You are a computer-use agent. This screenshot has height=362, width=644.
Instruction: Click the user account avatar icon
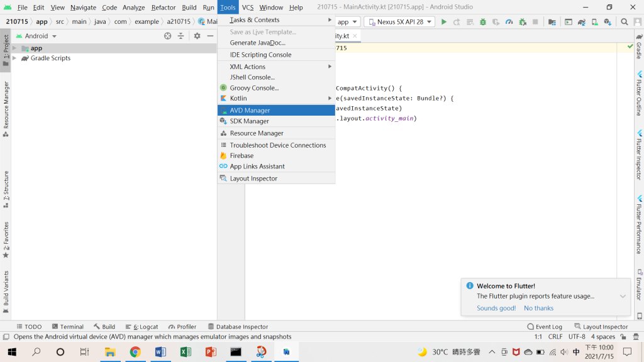[x=638, y=22]
